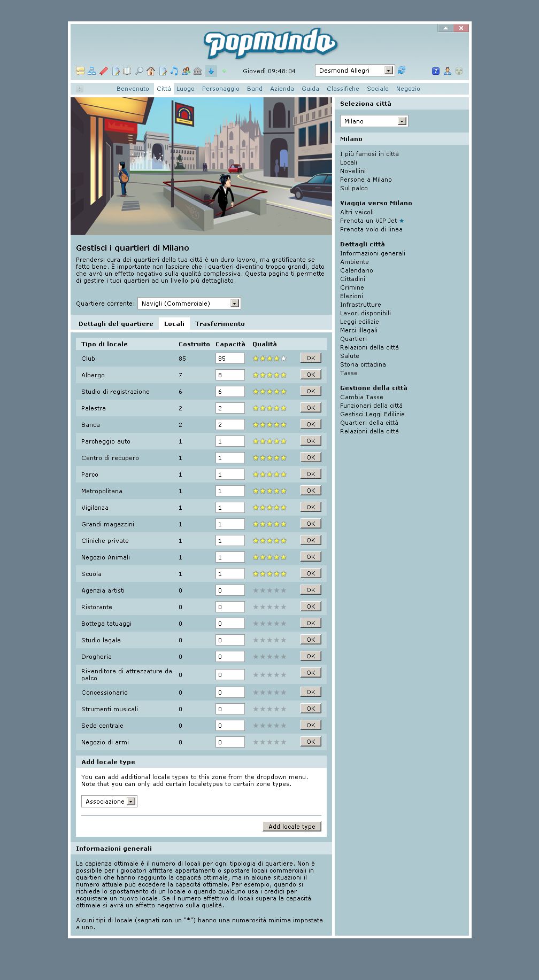Open the Infrastrutture link
Screen dimensions: 539x980
pyautogui.click(x=360, y=305)
